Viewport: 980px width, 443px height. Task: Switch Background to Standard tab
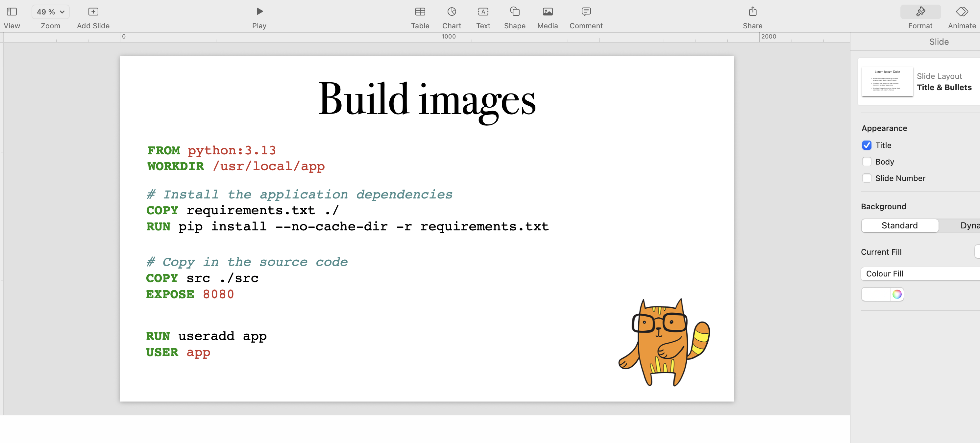[900, 225]
